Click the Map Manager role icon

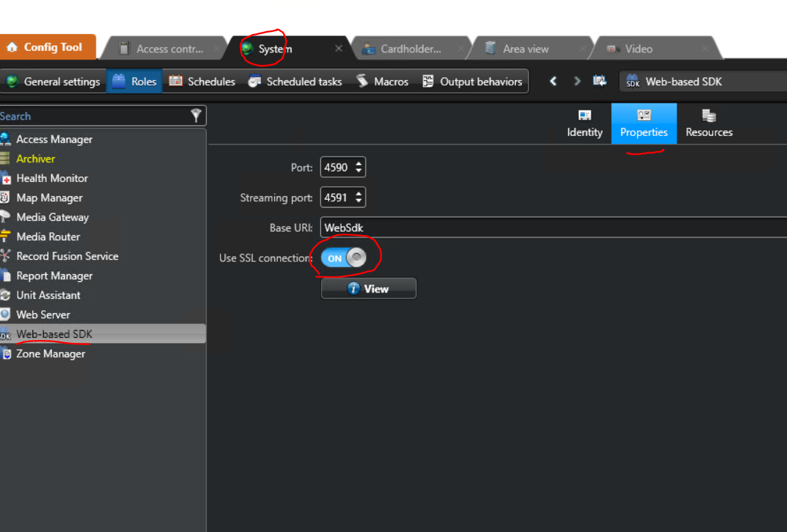coord(6,198)
